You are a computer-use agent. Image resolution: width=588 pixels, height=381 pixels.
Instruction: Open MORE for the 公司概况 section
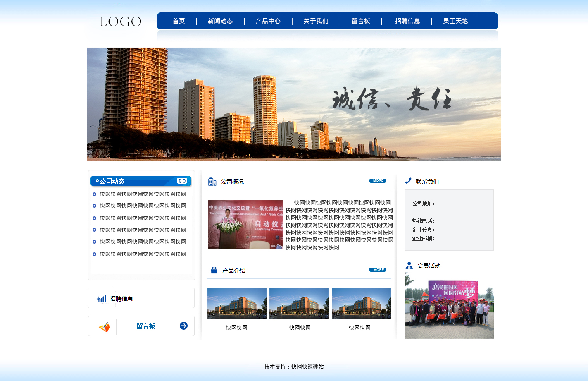pyautogui.click(x=377, y=181)
